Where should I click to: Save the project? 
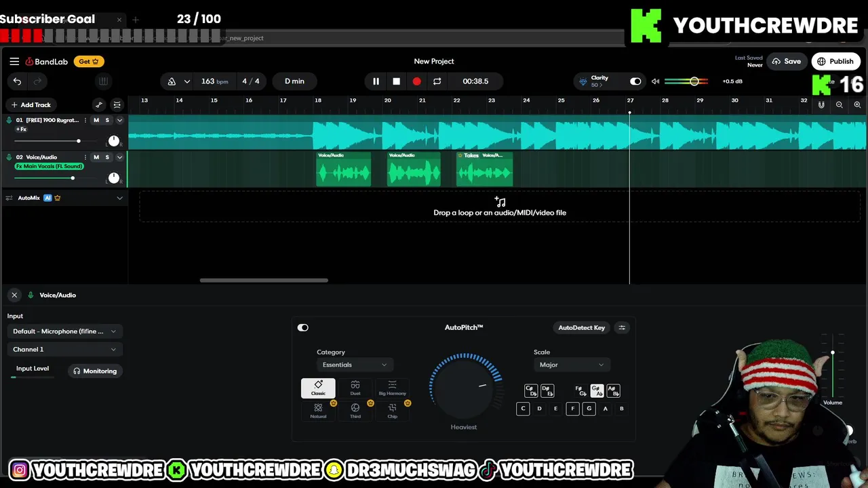point(787,62)
